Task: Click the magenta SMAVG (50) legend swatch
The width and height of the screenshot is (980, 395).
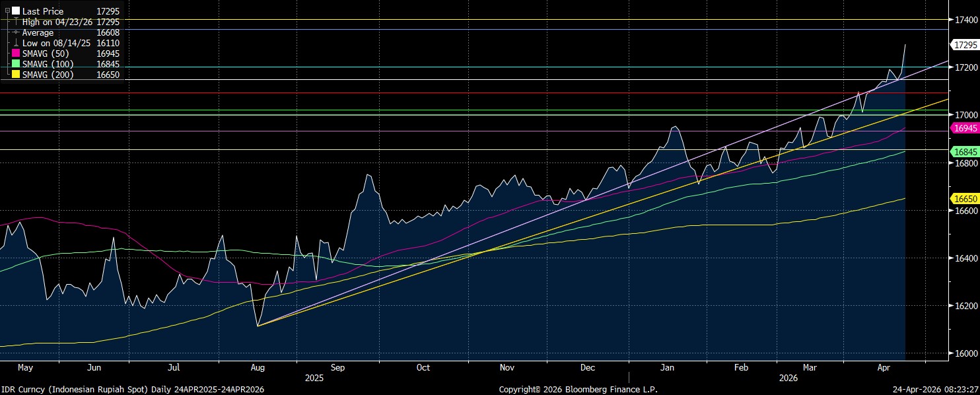Action: click(17, 54)
